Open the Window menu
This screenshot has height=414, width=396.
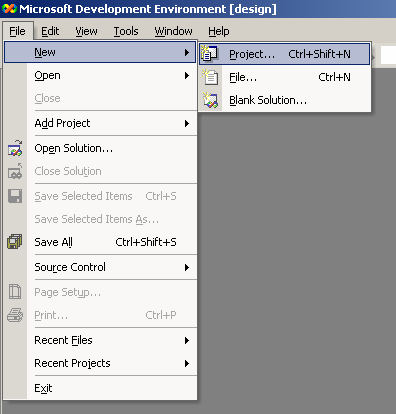coord(173,31)
